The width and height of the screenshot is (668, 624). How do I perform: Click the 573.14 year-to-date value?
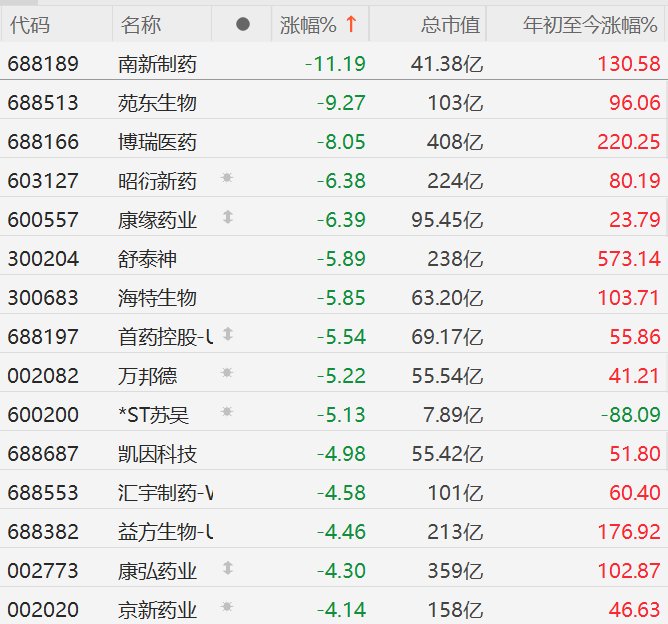point(629,259)
